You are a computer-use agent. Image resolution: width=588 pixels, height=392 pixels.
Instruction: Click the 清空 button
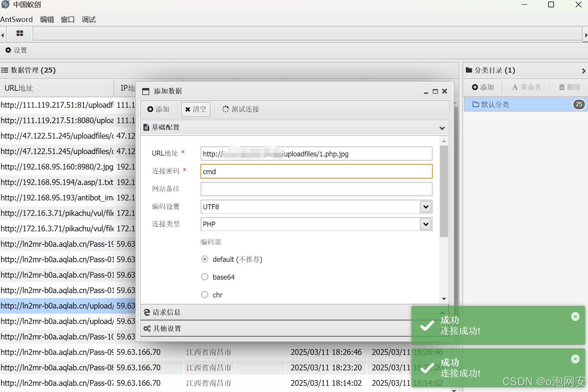tap(196, 109)
